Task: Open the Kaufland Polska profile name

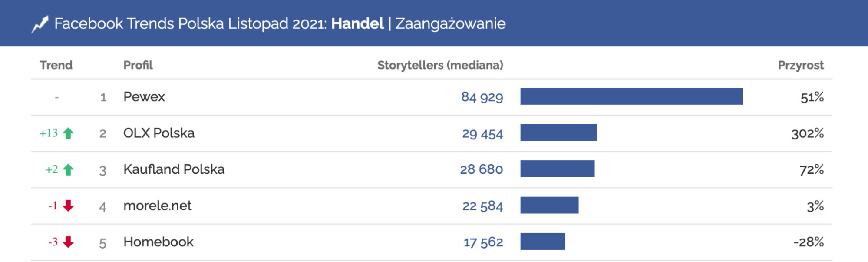Action: click(174, 169)
